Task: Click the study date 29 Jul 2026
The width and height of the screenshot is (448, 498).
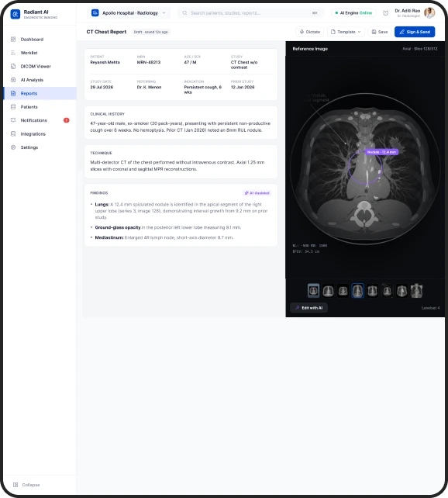Action: click(102, 87)
